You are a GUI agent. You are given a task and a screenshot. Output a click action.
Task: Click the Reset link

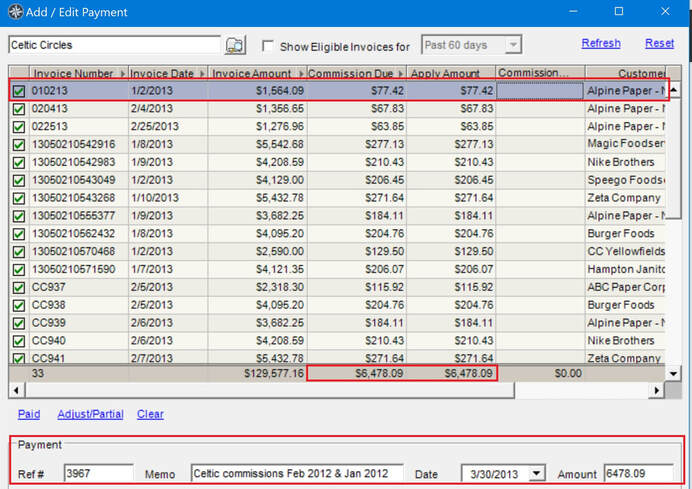659,43
